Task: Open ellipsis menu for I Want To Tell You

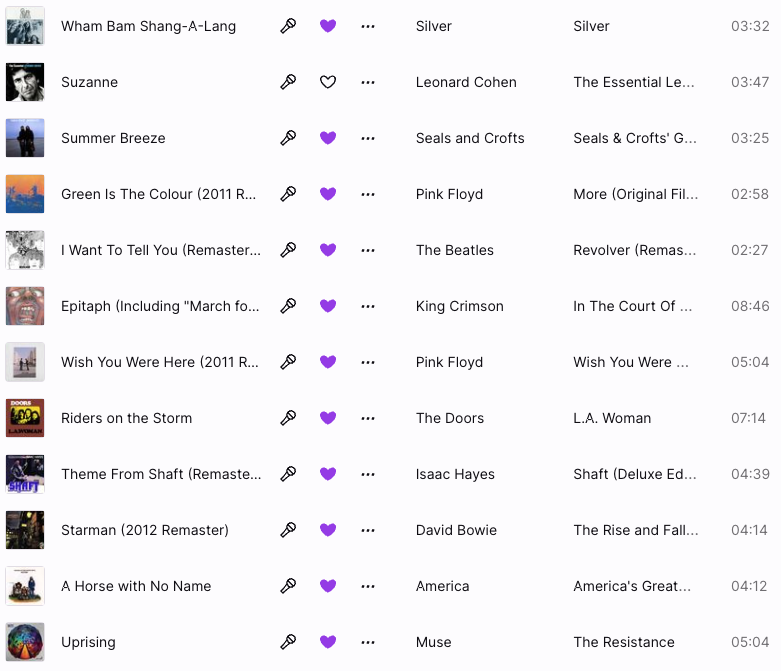Action: pos(368,250)
